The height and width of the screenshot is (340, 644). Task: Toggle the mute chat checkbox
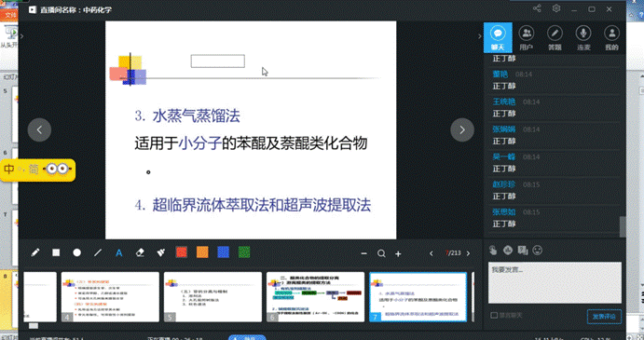(494, 315)
